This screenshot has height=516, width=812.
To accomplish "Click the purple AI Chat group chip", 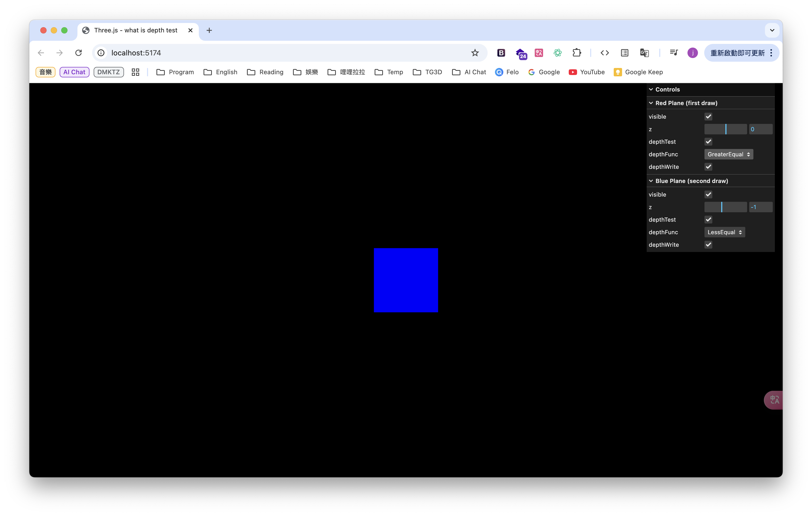I will pyautogui.click(x=74, y=72).
